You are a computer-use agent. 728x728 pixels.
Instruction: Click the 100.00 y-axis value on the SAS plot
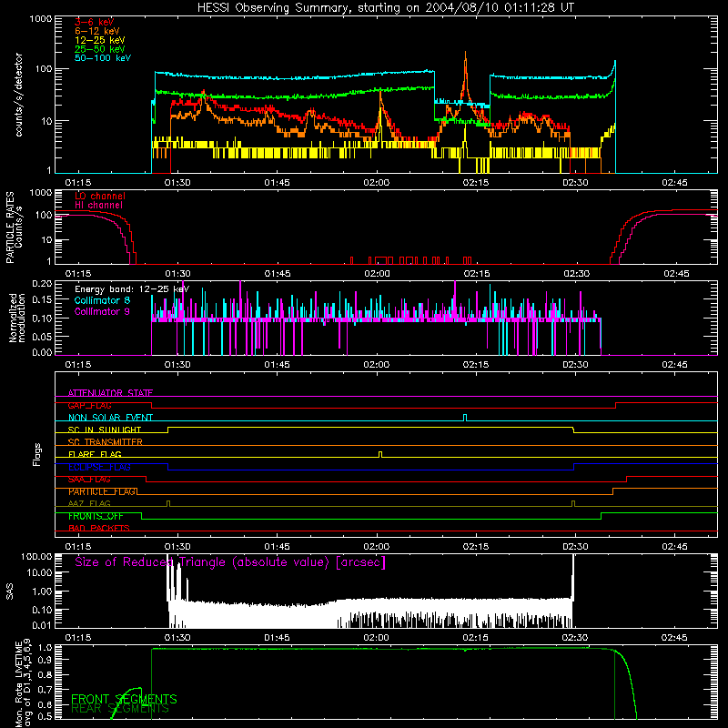tap(36, 557)
